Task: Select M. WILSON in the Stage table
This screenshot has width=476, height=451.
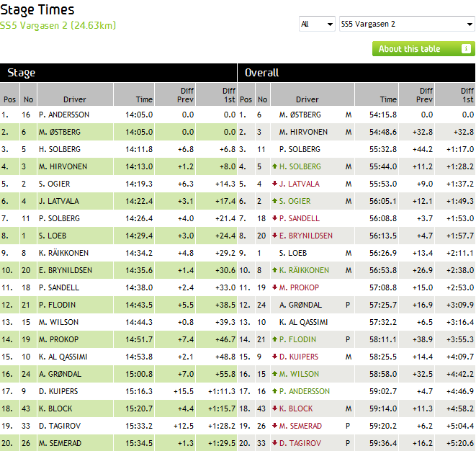Action: pos(58,323)
